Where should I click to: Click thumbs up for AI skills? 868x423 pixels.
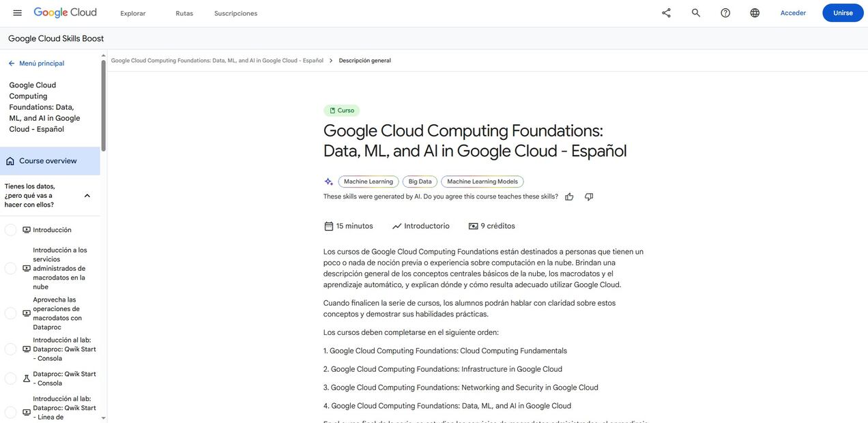569,197
